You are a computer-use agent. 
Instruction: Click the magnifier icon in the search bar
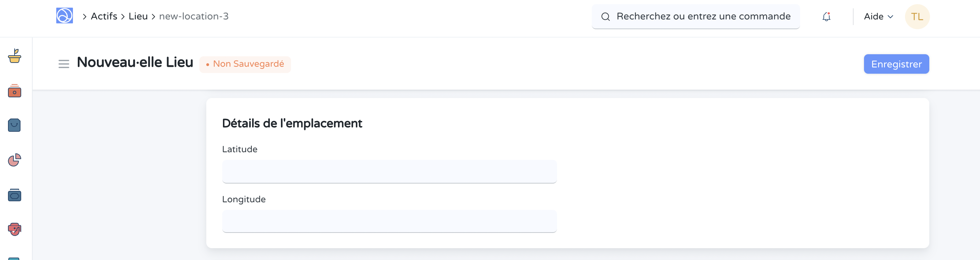pos(605,17)
